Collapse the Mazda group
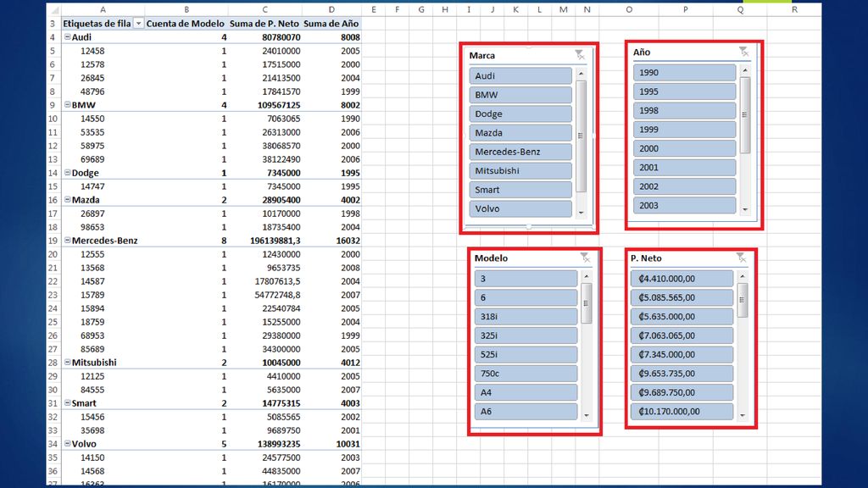 tap(68, 200)
